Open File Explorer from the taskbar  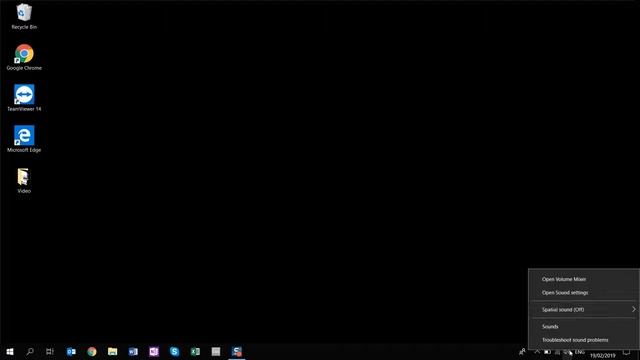tap(112, 351)
